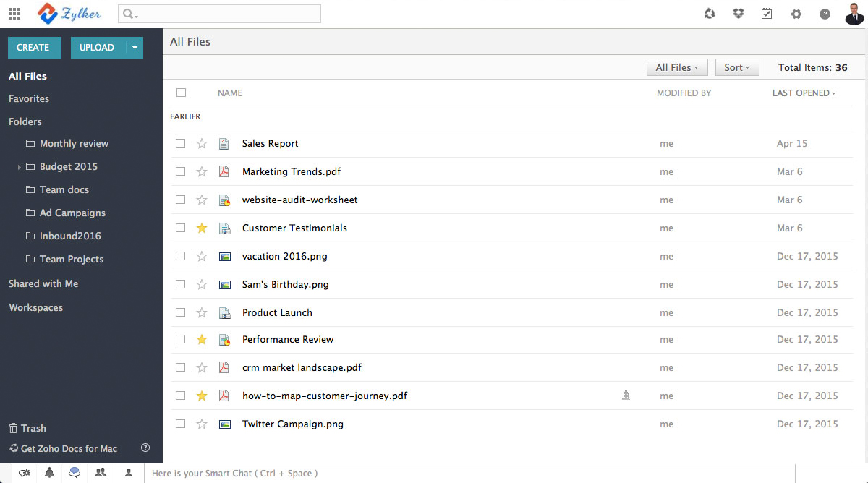Tick the checkbox for Marketing Trends.pdf
The height and width of the screenshot is (483, 868).
coord(181,172)
